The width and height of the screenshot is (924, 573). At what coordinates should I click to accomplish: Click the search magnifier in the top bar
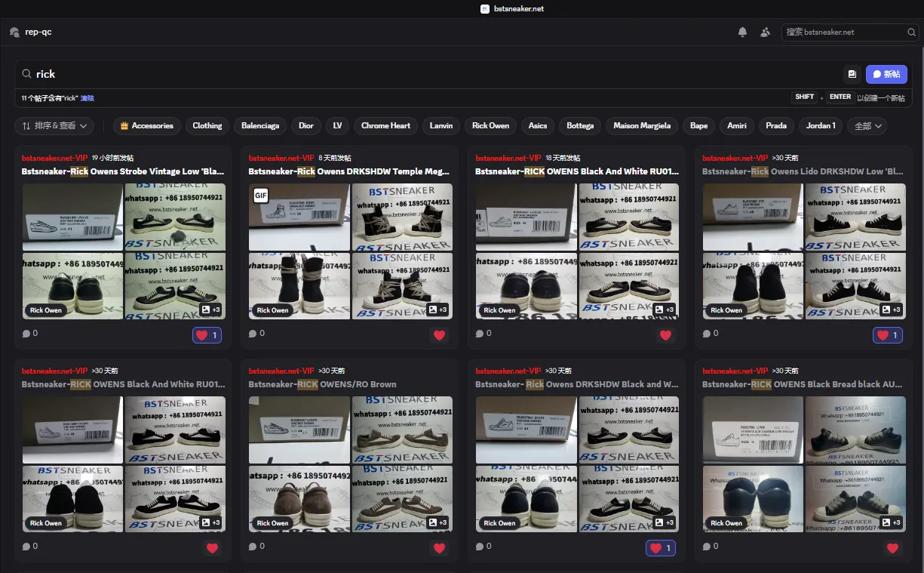(911, 32)
